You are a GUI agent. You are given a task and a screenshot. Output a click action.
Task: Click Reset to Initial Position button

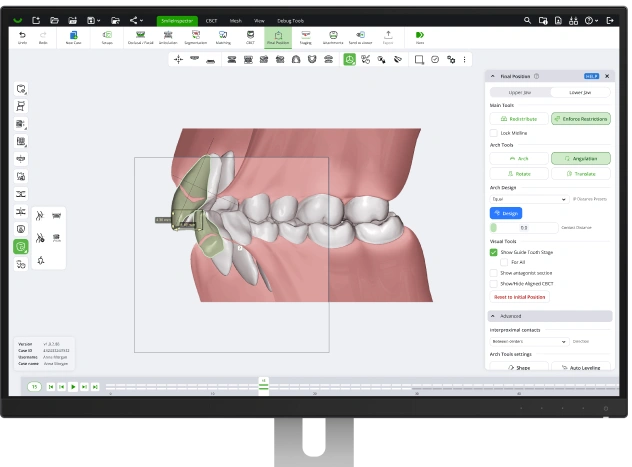click(521, 297)
